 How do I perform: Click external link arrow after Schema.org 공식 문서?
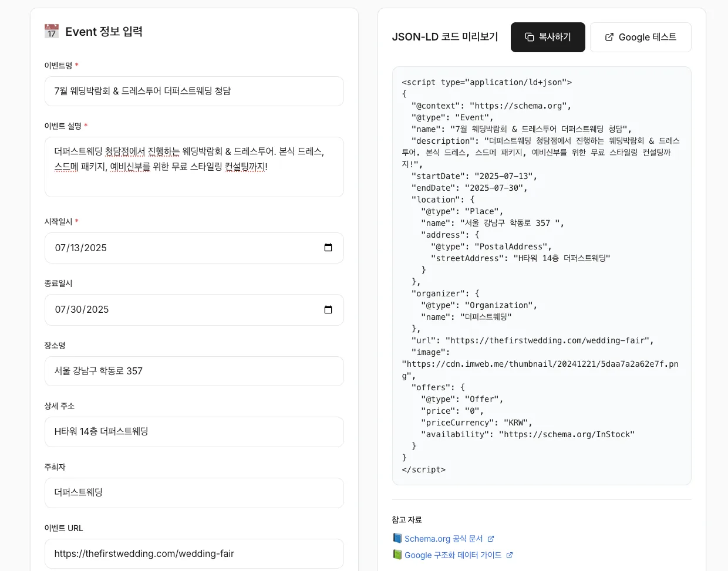tap(491, 539)
